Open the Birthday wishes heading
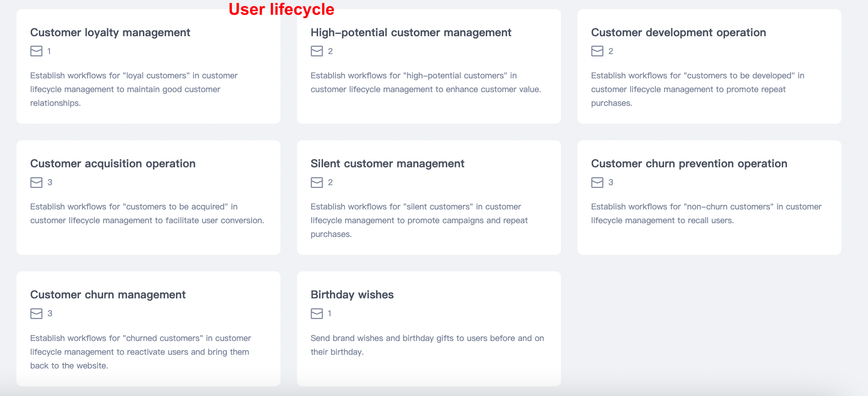The height and width of the screenshot is (396, 868). click(x=352, y=295)
